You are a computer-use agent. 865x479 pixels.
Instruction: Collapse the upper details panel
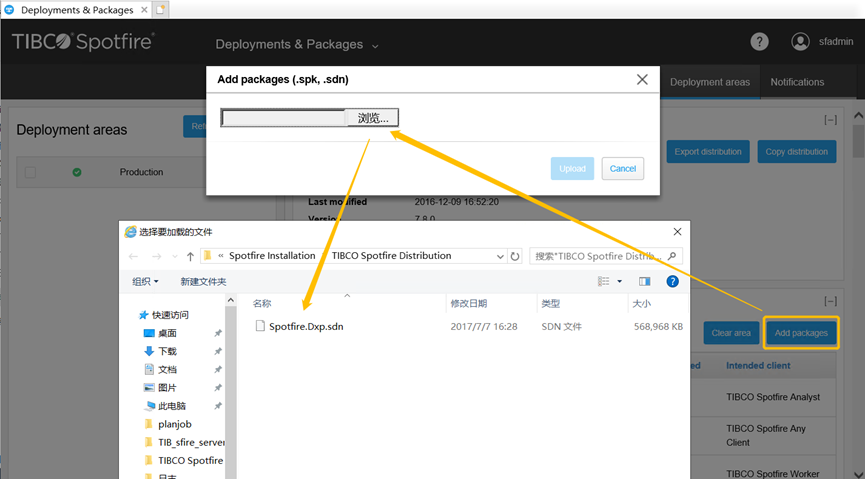[x=830, y=120]
